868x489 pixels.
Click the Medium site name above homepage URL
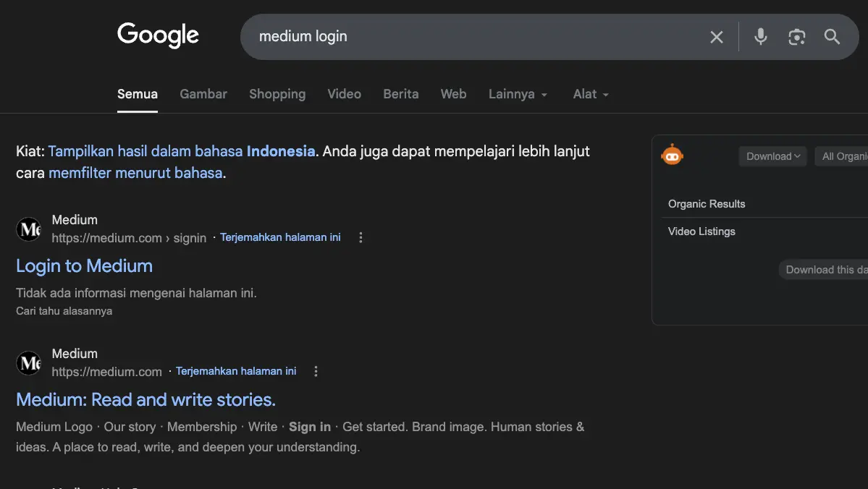tap(75, 354)
